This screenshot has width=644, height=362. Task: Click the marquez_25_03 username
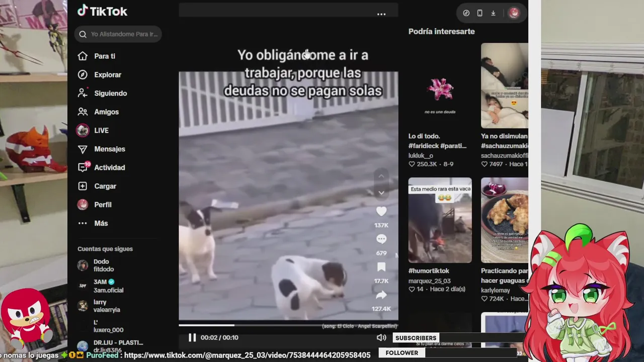430,281
